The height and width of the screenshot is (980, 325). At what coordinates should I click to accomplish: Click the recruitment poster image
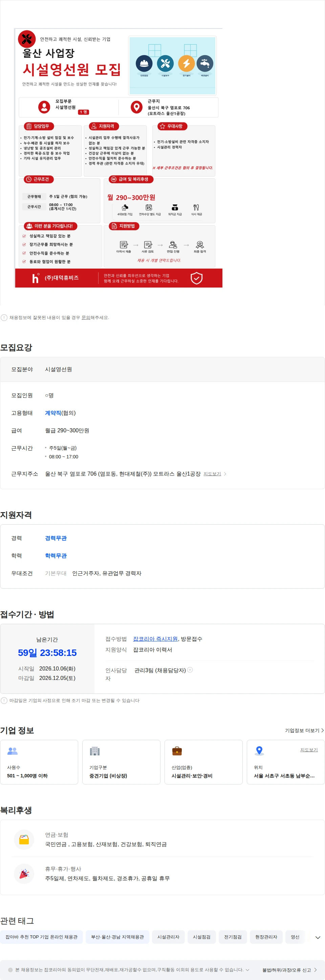118,158
